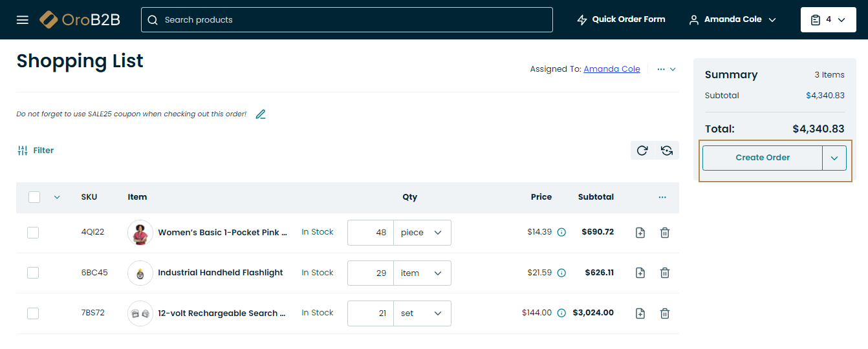Open the hamburger main menu

(x=23, y=20)
